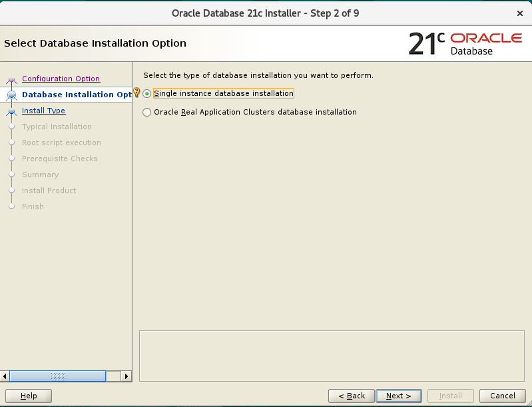Open the Install Type step link
The height and width of the screenshot is (407, 532).
click(x=44, y=111)
